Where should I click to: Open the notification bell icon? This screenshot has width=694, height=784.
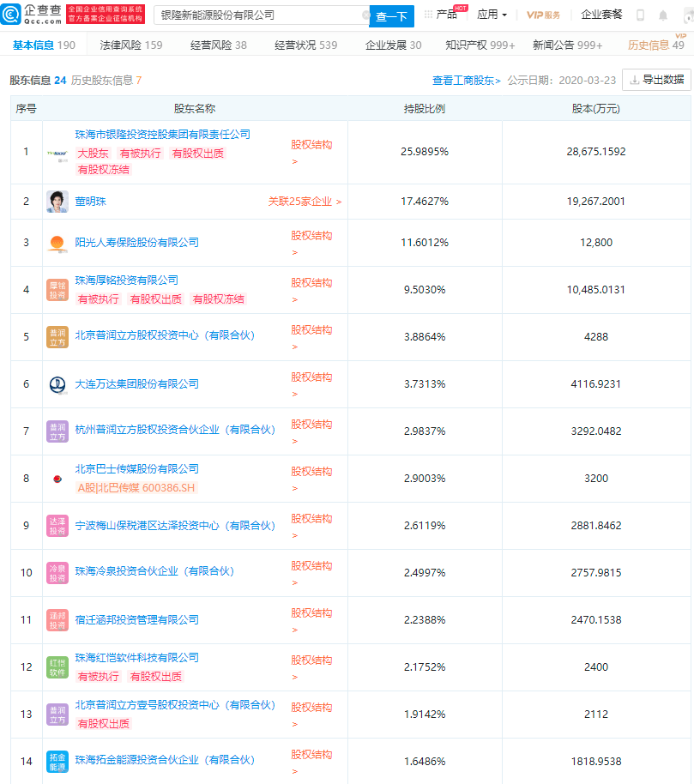pyautogui.click(x=663, y=15)
